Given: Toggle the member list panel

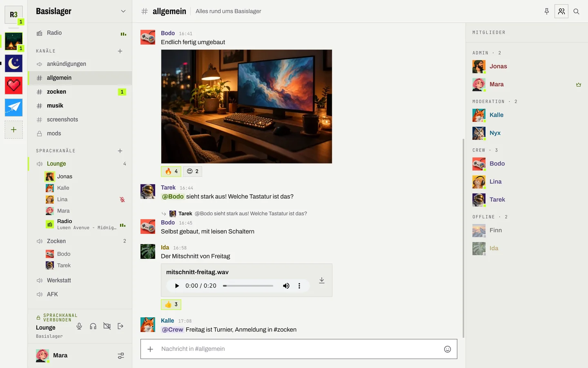Looking at the screenshot, I should point(561,11).
